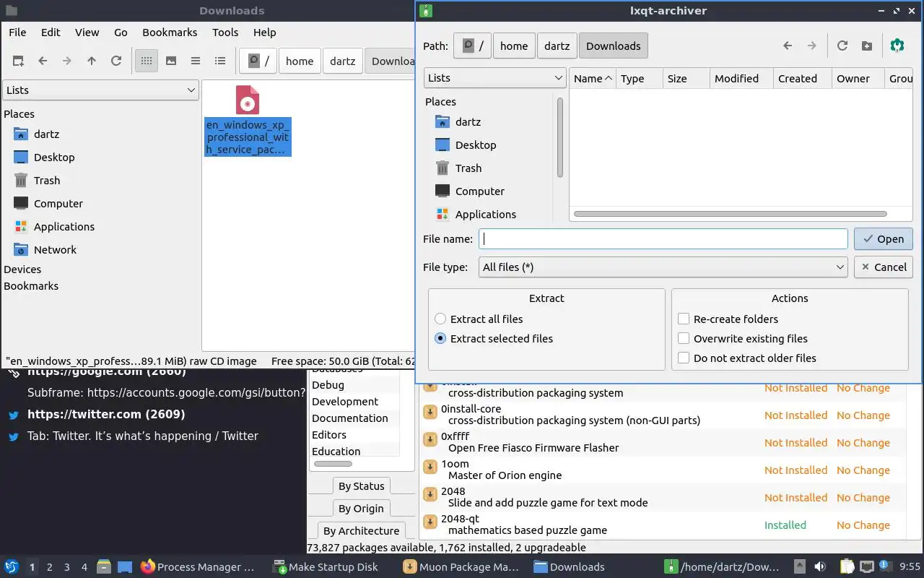The width and height of the screenshot is (924, 578).
Task: Sort by Size column header
Action: [686, 78]
